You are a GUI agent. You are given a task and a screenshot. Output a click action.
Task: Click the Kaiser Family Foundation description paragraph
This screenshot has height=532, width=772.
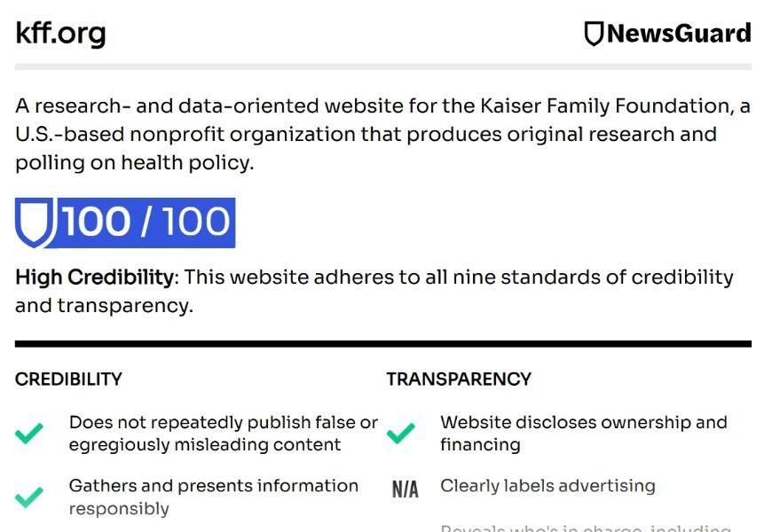pos(382,135)
